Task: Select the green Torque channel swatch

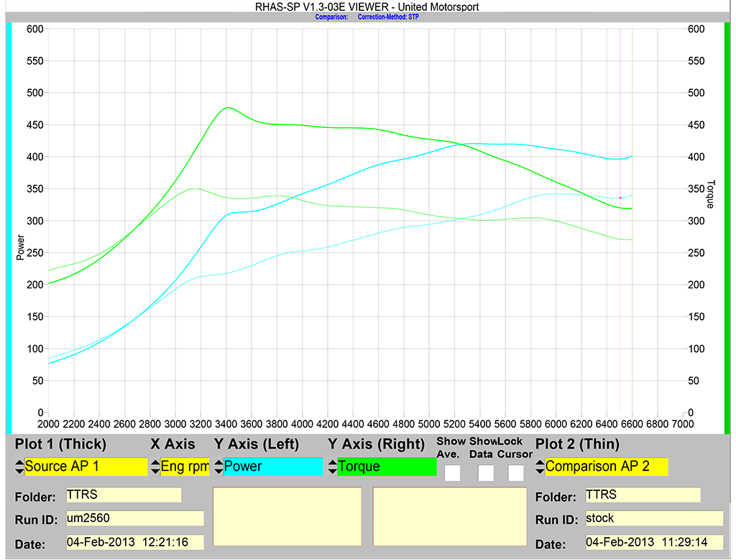Action: (386, 467)
